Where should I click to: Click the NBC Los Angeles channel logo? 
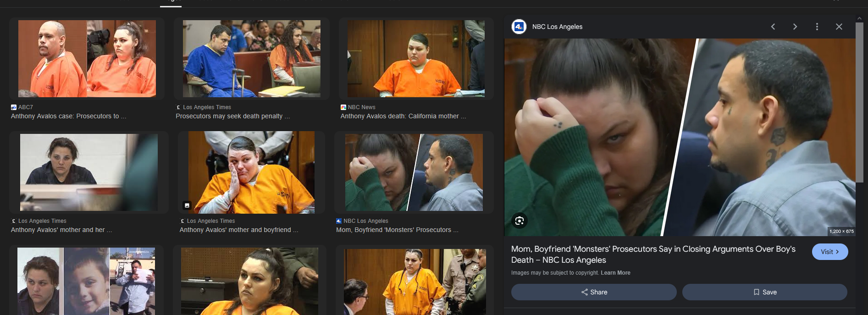click(x=519, y=27)
